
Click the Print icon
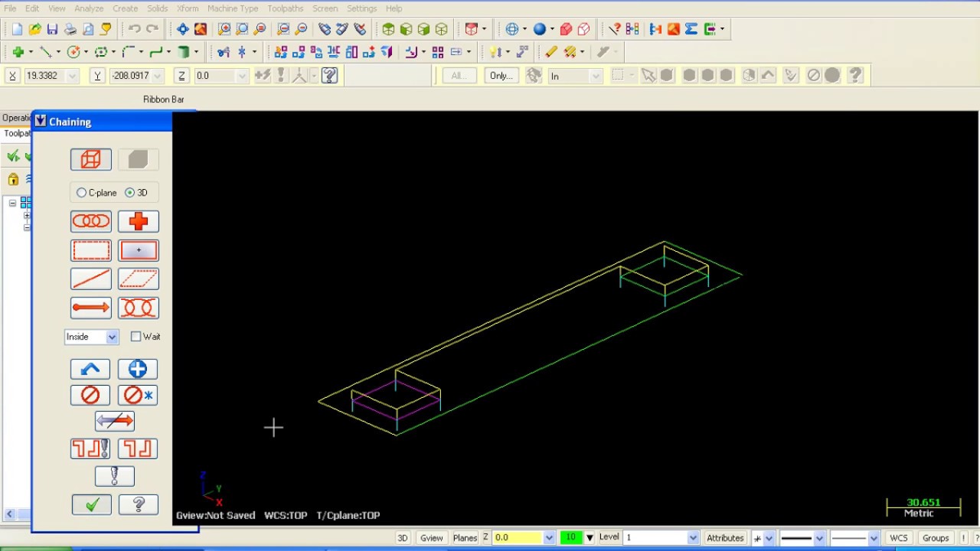[x=70, y=29]
